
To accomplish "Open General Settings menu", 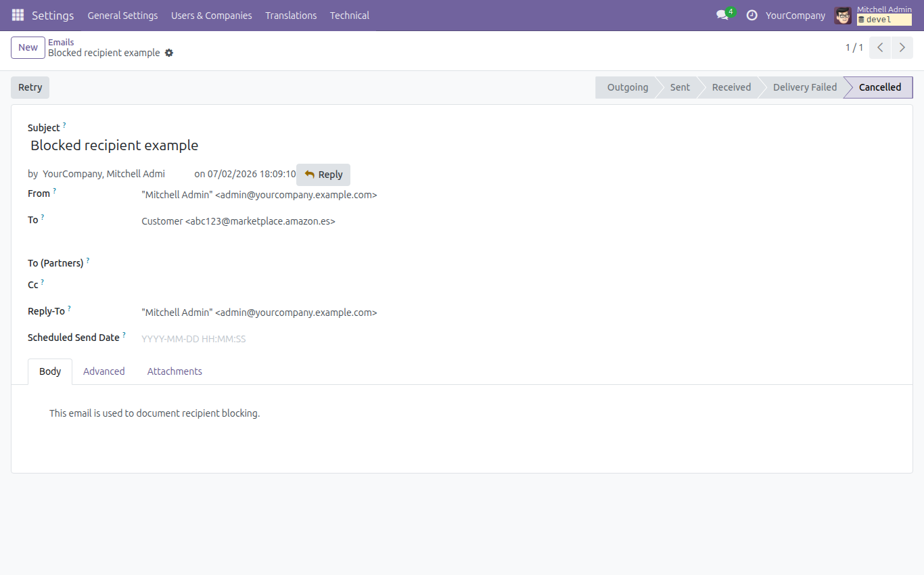I will 122,15.
